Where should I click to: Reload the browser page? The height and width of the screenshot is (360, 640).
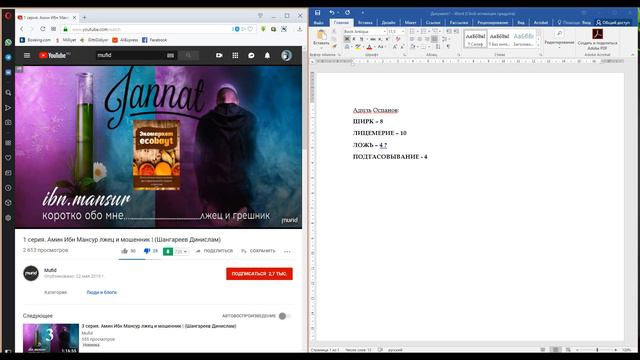(x=42, y=29)
